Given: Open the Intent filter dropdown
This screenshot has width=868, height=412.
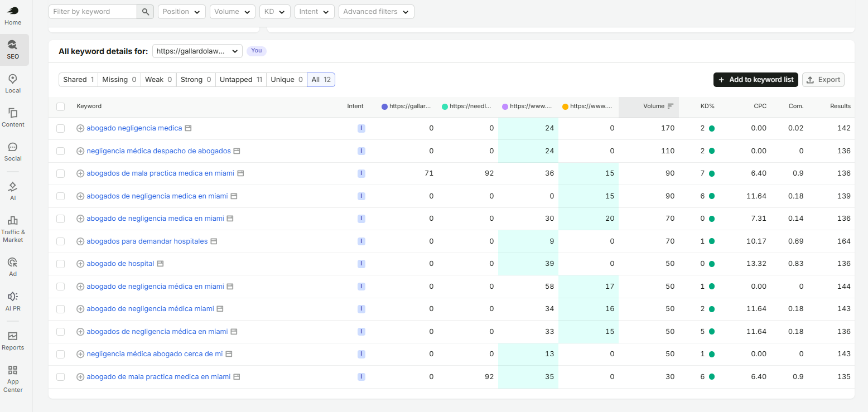Looking at the screenshot, I should click(x=315, y=12).
